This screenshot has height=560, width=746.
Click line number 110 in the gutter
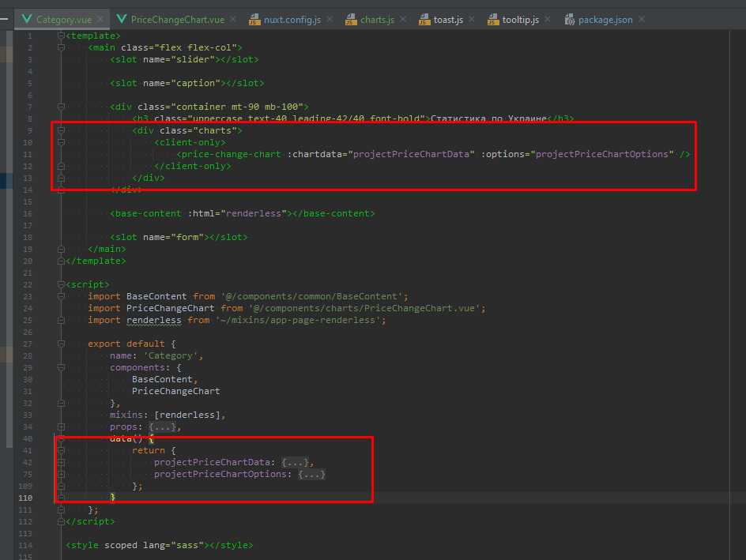pos(25,498)
